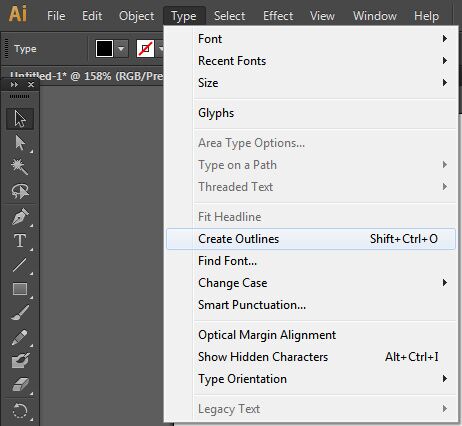The height and width of the screenshot is (426, 462).
Task: Collapse the tools panel double arrows
Action: (14, 85)
